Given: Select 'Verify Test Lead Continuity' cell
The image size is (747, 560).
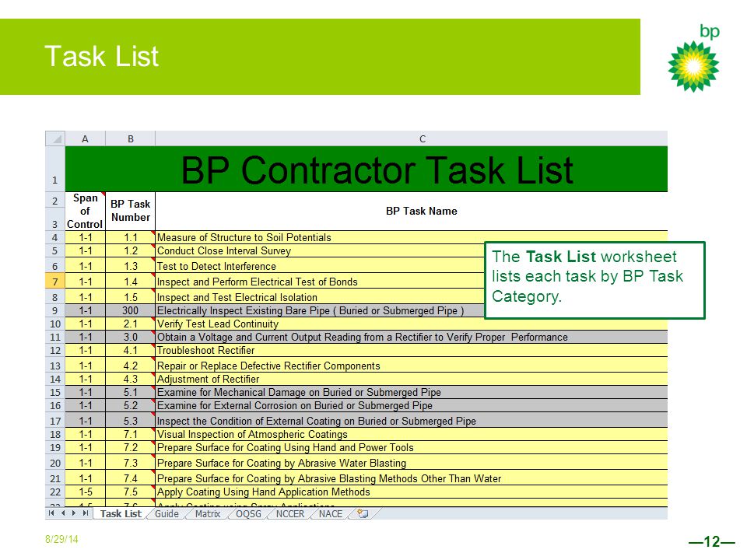Looking at the screenshot, I should 412,324.
